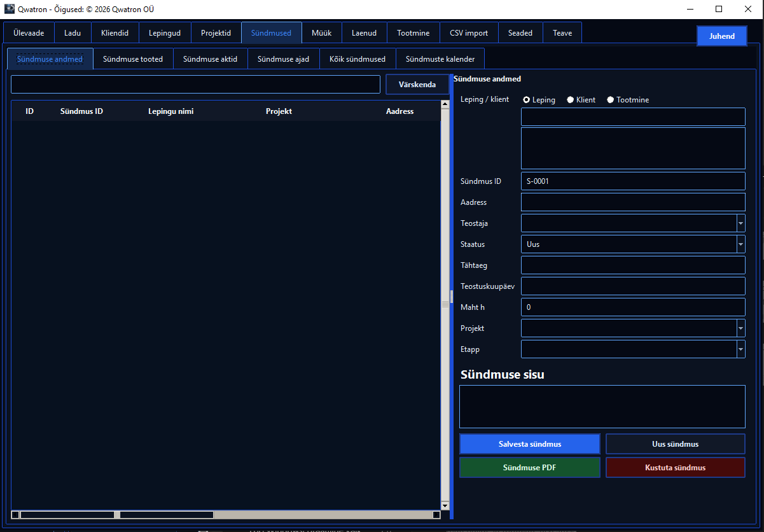
Task: Open the Sündmuse aktid subtab
Action: [x=211, y=59]
